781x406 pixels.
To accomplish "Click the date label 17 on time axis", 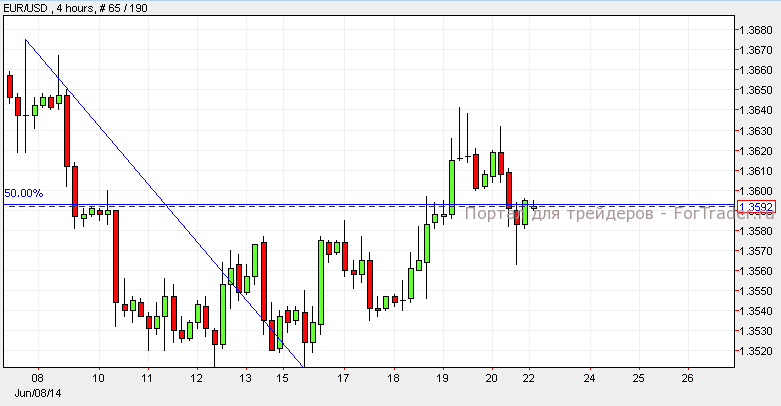I will tap(344, 378).
